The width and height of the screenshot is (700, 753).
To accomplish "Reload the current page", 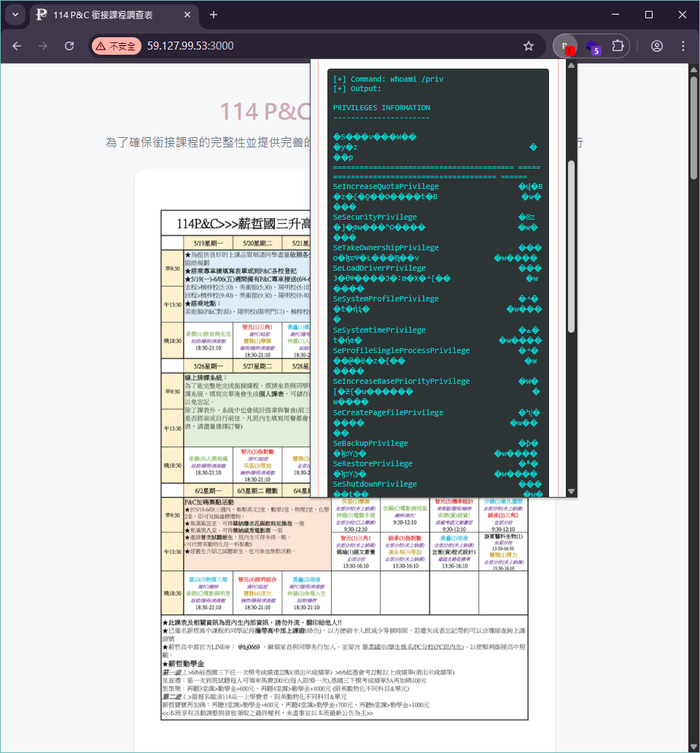I will click(69, 46).
